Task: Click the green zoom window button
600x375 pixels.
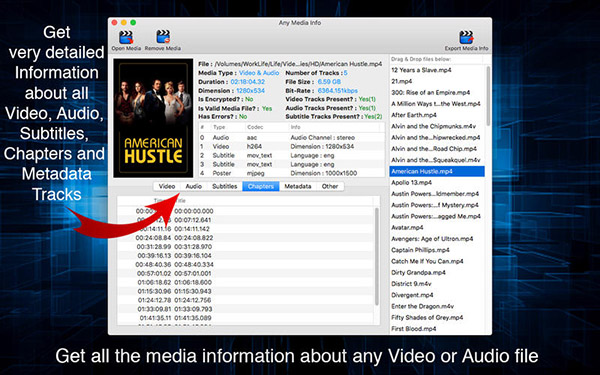Action: [x=133, y=23]
